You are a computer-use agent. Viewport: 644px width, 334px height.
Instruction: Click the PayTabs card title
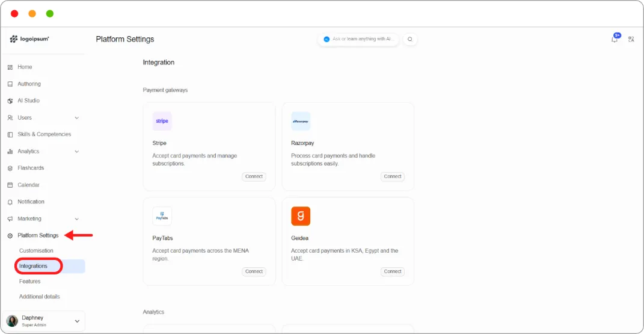click(162, 238)
